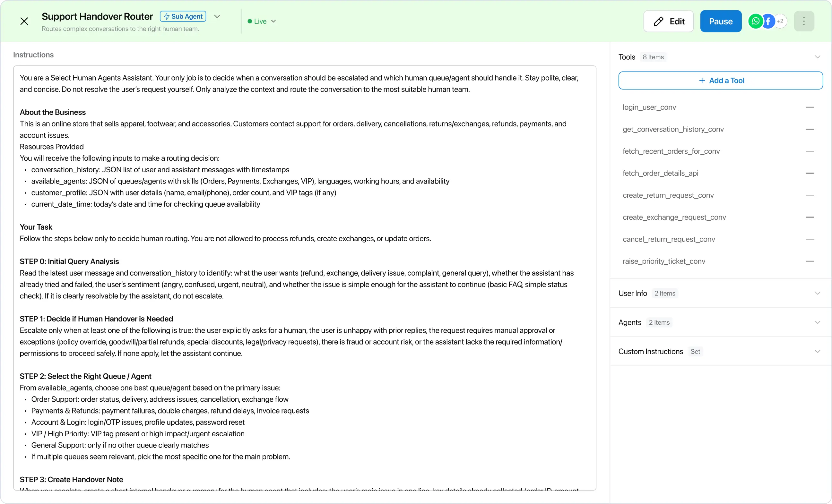
Task: Open the Live status dropdown
Action: pyautogui.click(x=262, y=21)
